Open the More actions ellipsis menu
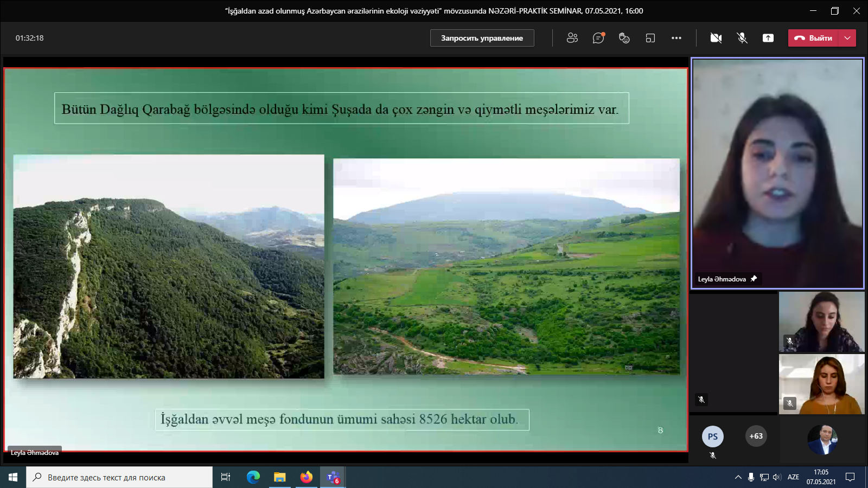868x488 pixels. 676,38
